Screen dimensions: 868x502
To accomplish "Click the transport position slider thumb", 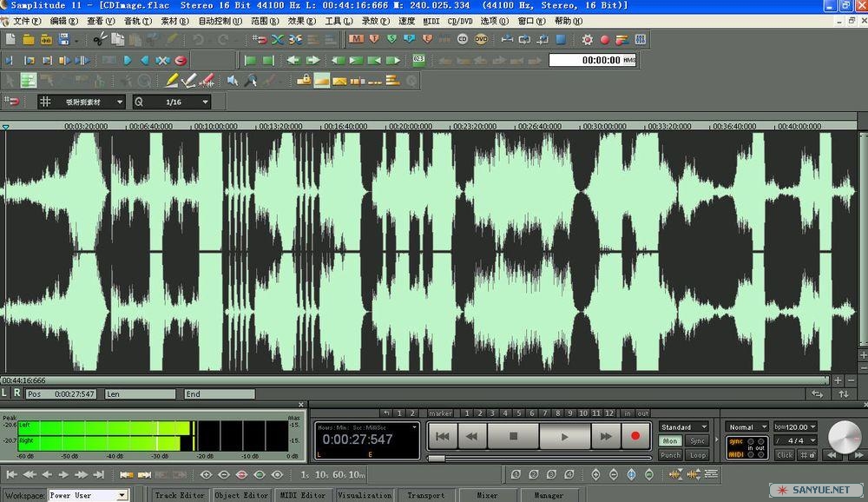I will click(x=437, y=459).
